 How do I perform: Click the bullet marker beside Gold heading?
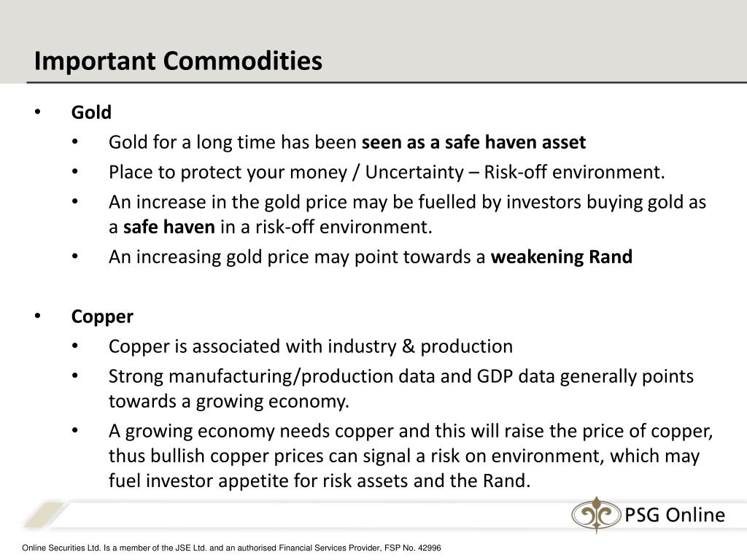click(x=38, y=112)
